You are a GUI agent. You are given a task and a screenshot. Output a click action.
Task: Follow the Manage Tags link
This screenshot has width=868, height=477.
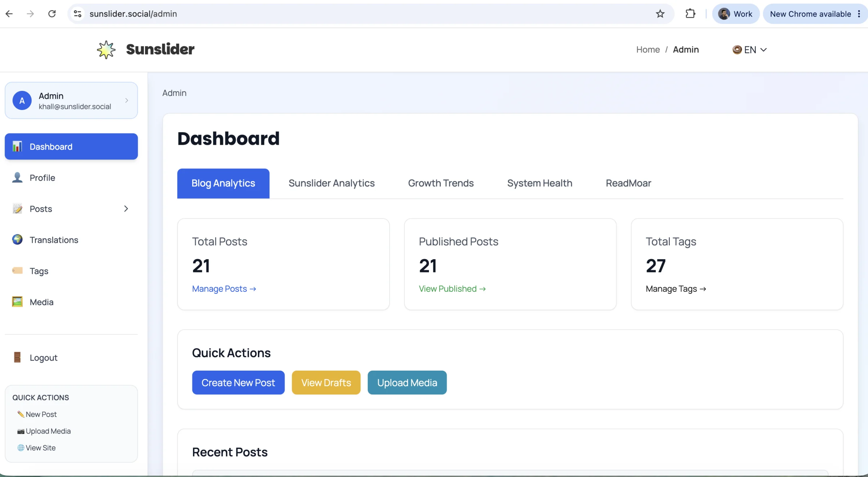coord(676,289)
